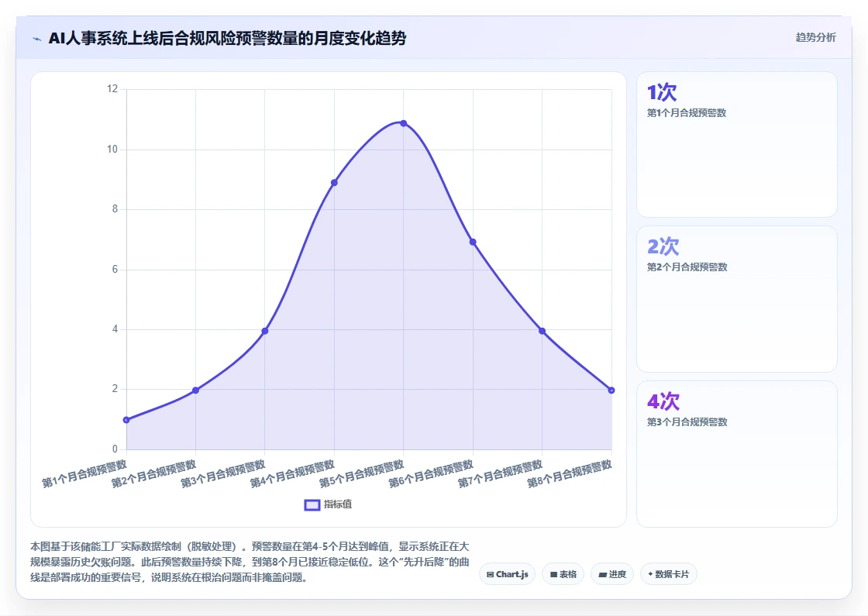Click the 趋势分析 label in the header
Screen dimensions: 868x616
click(815, 38)
